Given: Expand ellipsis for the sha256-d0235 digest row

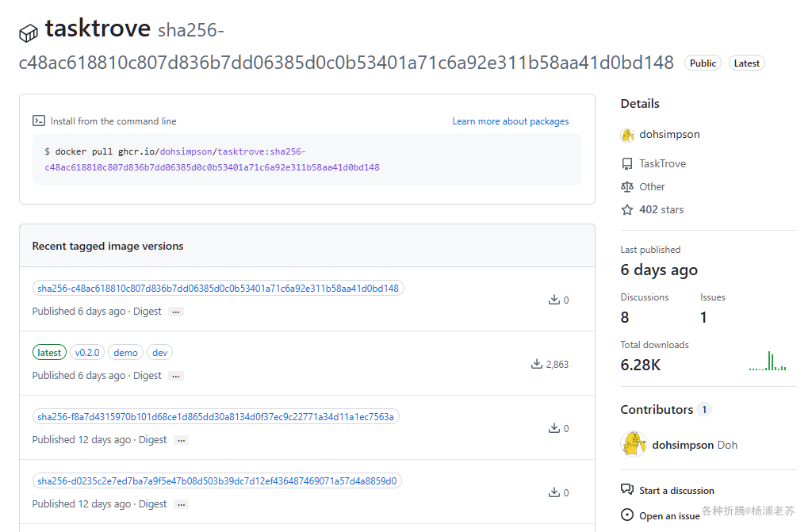Looking at the screenshot, I should [x=182, y=504].
